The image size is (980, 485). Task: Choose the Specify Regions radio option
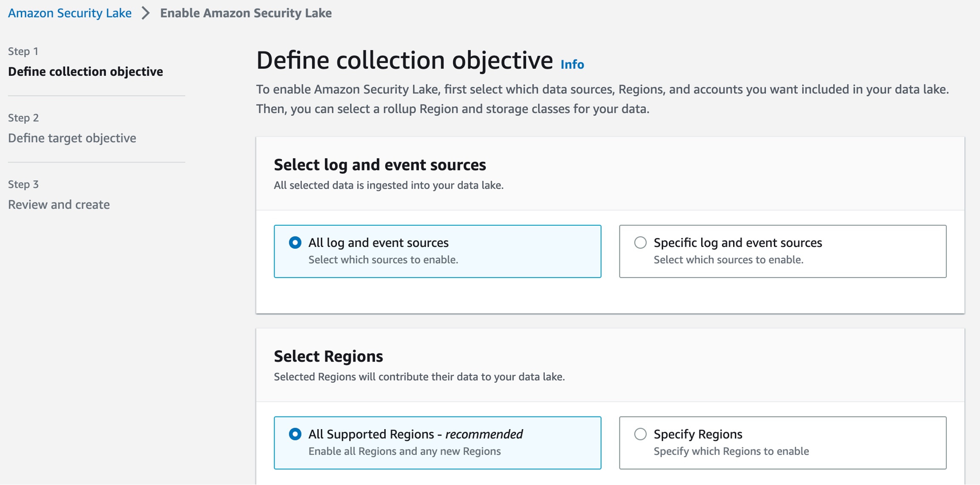point(640,434)
